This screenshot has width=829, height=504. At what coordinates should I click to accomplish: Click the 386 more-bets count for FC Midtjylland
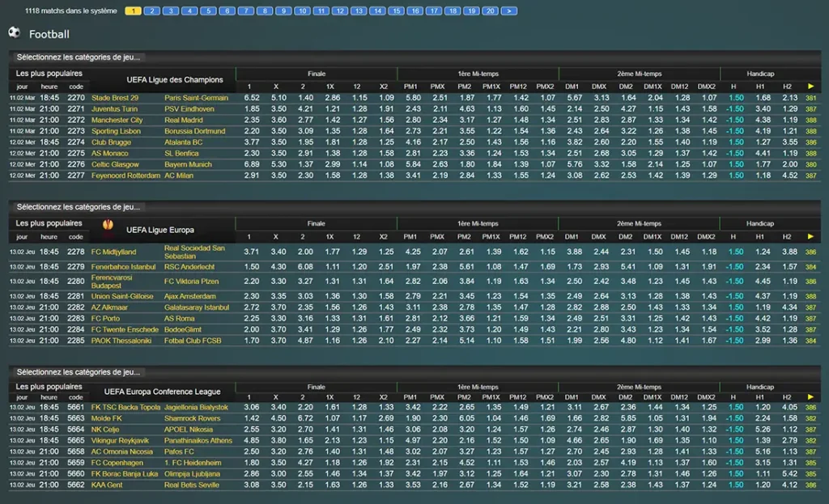tap(811, 252)
